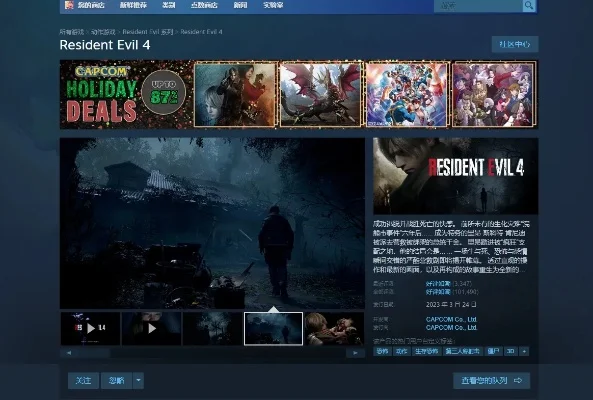Click into the store search field
593x400 pixels.
478,6
